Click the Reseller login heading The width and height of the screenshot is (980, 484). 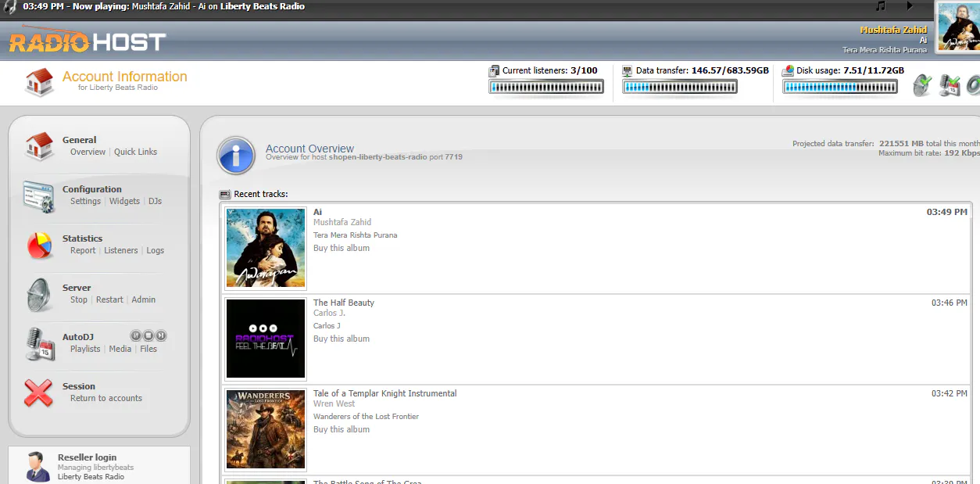tap(87, 457)
